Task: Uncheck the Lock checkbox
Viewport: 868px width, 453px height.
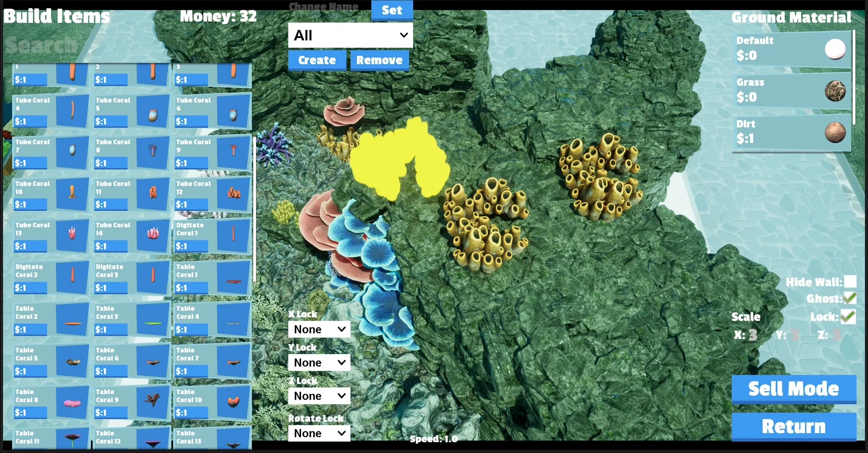Action: click(x=848, y=317)
